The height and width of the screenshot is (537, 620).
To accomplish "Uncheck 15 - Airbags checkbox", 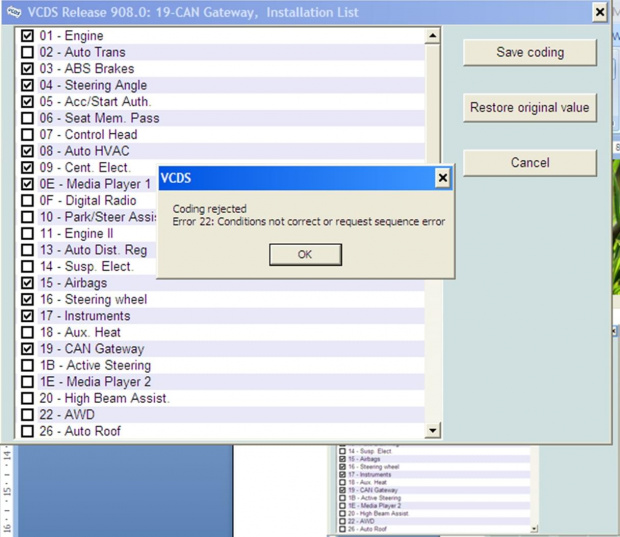I will pos(27,283).
